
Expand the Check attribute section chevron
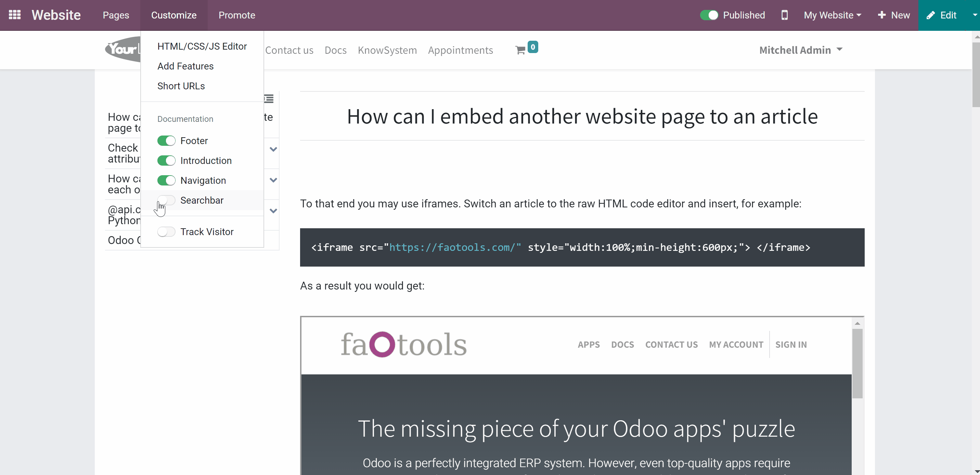(x=273, y=149)
